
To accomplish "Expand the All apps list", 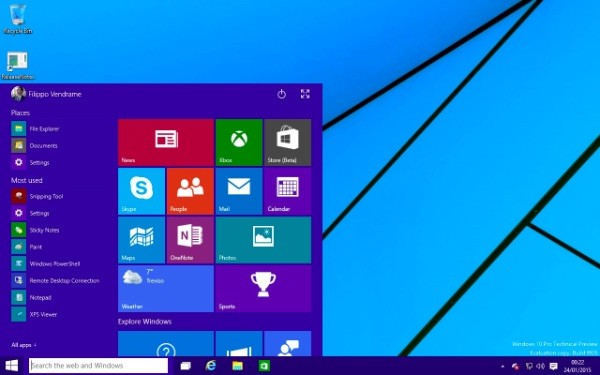I will click(x=24, y=345).
